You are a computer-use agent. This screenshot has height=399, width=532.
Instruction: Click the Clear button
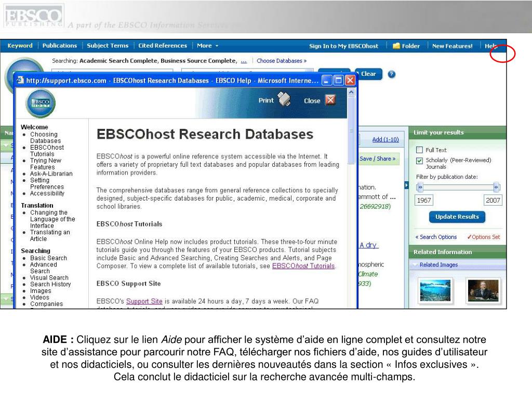(x=368, y=74)
